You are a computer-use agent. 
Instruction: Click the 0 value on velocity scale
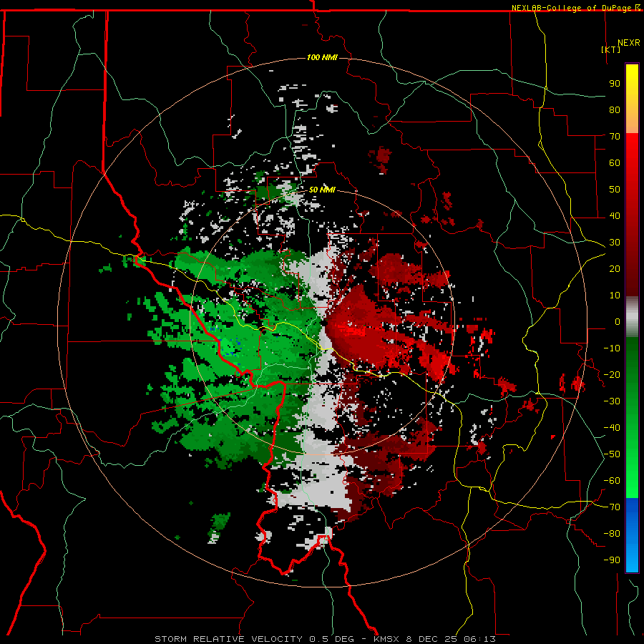click(618, 321)
